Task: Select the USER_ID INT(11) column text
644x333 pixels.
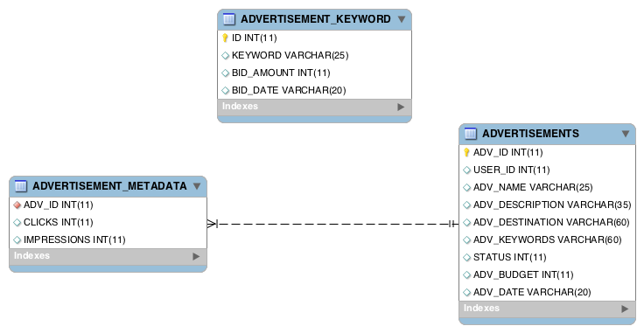Action: click(511, 170)
